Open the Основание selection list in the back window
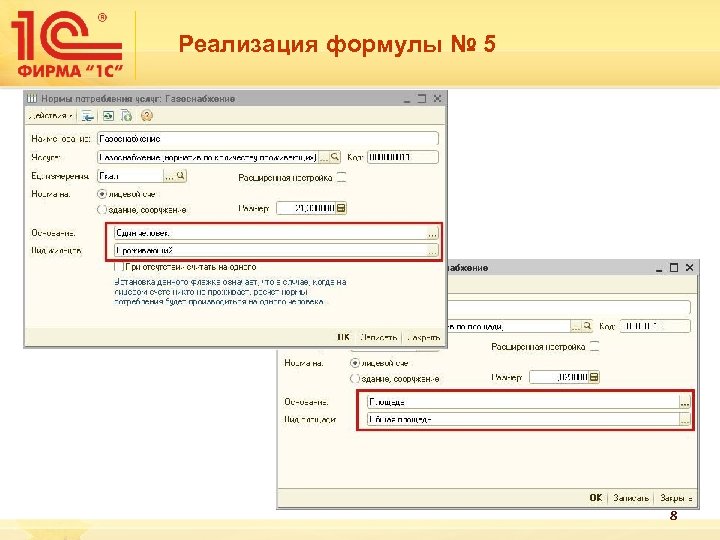 [x=685, y=402]
